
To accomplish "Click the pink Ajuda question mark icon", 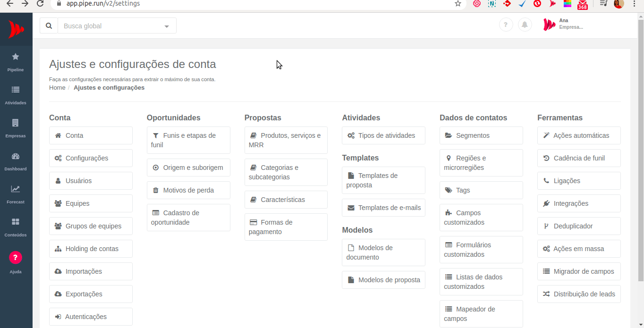I will (x=16, y=258).
